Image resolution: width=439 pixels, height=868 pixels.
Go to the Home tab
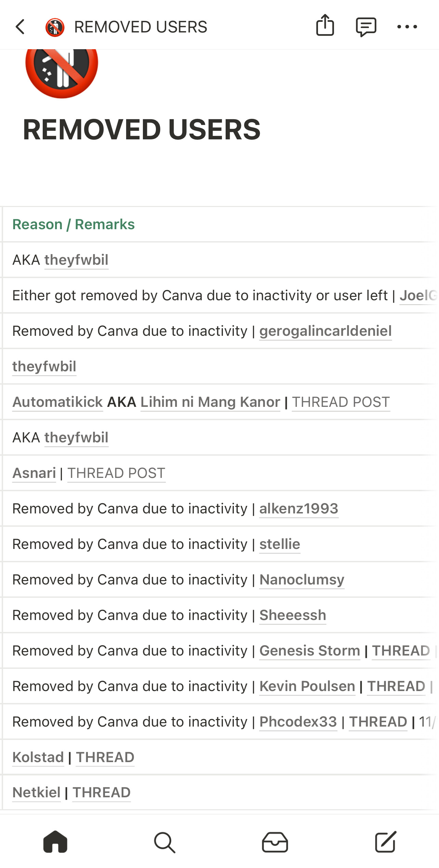(x=55, y=842)
